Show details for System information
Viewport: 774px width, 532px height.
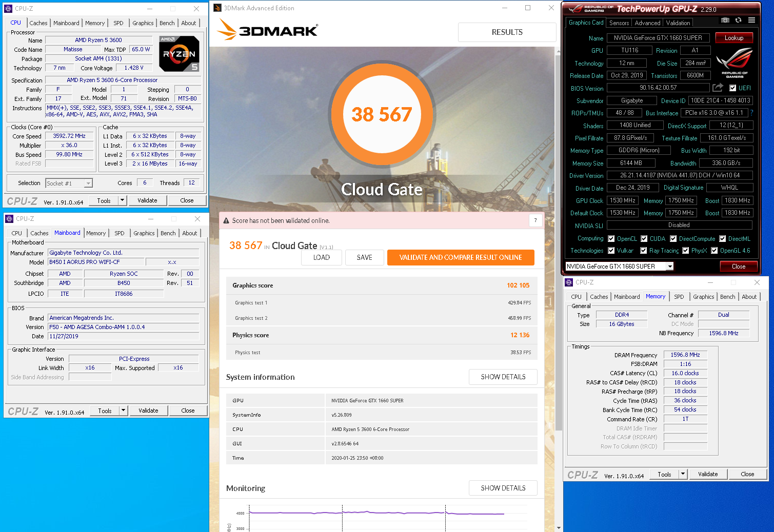pyautogui.click(x=503, y=377)
